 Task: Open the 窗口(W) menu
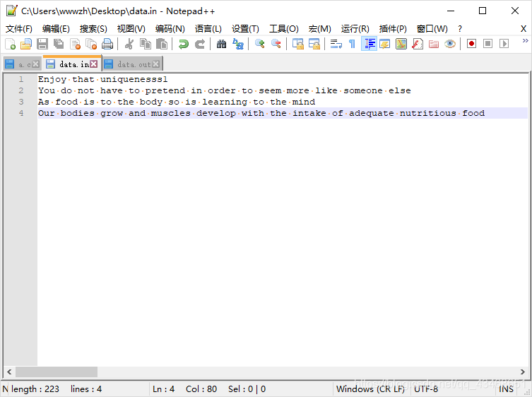432,29
